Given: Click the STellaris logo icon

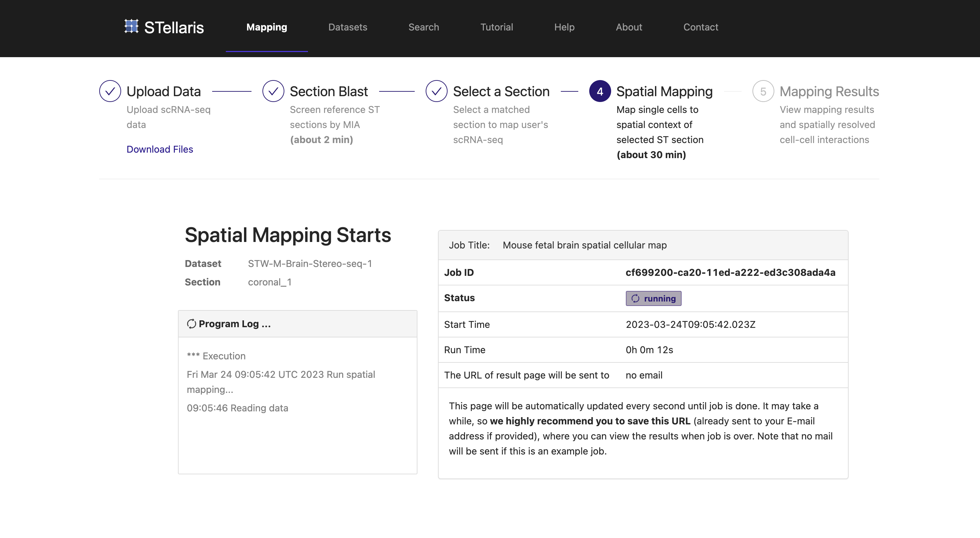Looking at the screenshot, I should [x=131, y=26].
